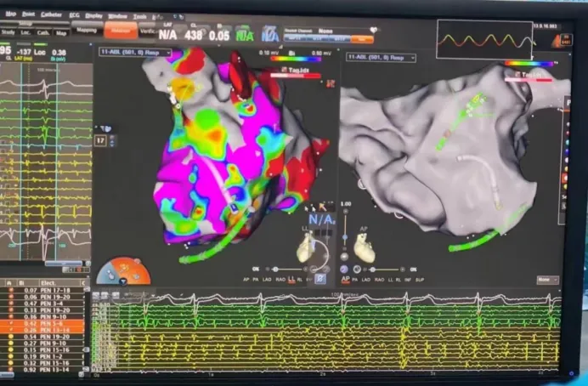Open the None dropdown below right map

tap(547, 280)
